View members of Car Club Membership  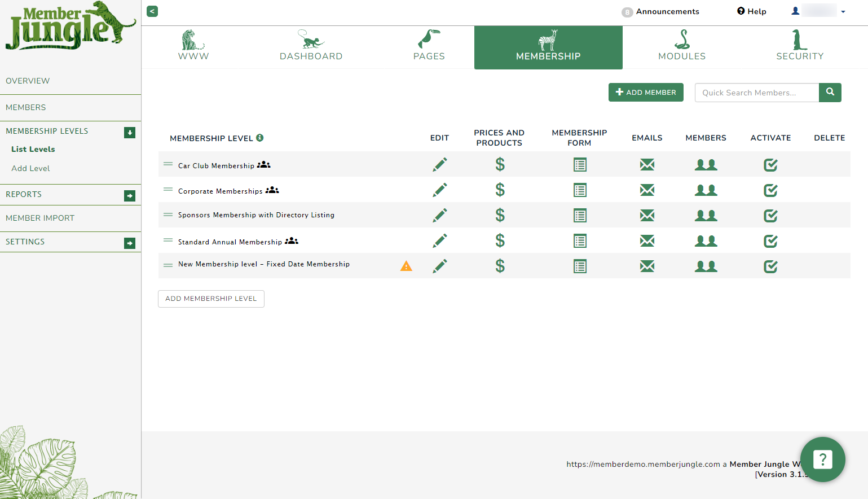tap(706, 165)
